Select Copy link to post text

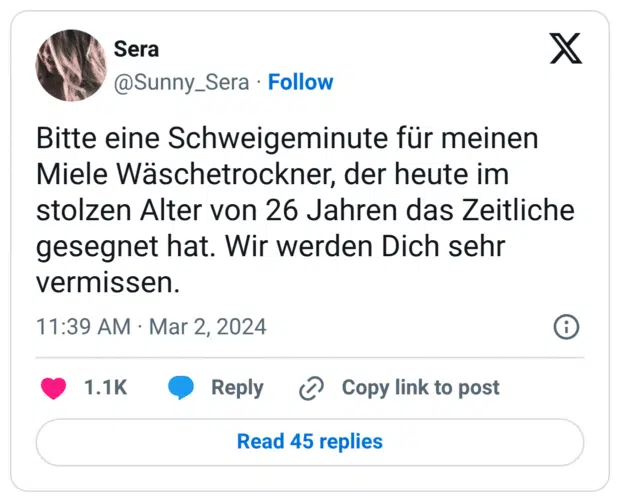click(420, 388)
